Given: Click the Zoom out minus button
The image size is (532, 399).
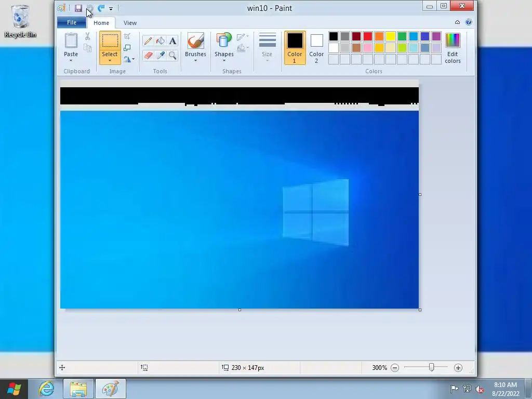Looking at the screenshot, I should 395,368.
